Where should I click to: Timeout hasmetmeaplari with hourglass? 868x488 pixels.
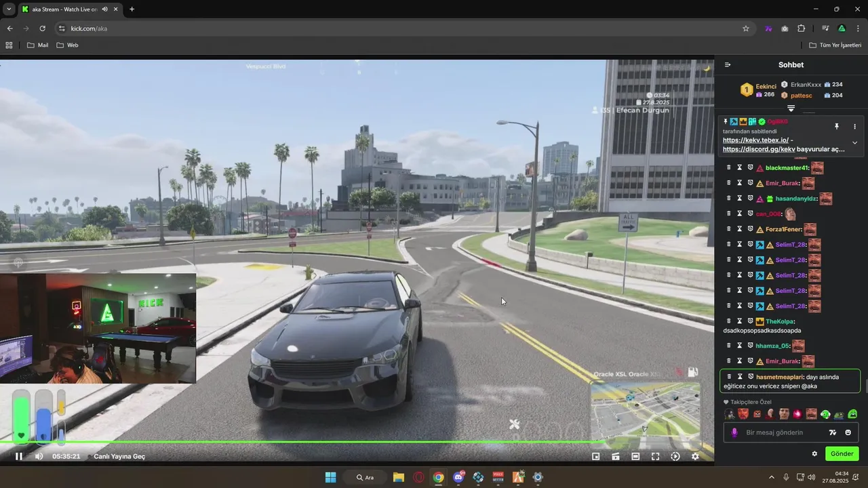740,376
